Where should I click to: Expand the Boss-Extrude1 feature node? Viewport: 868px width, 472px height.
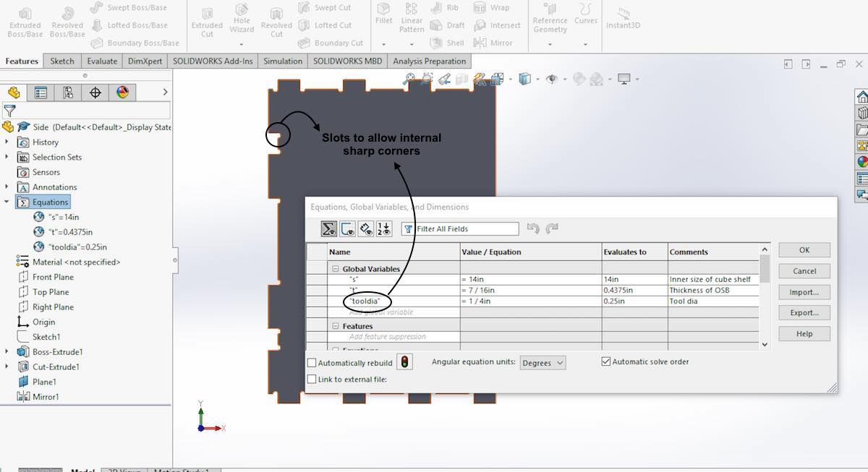pyautogui.click(x=8, y=352)
